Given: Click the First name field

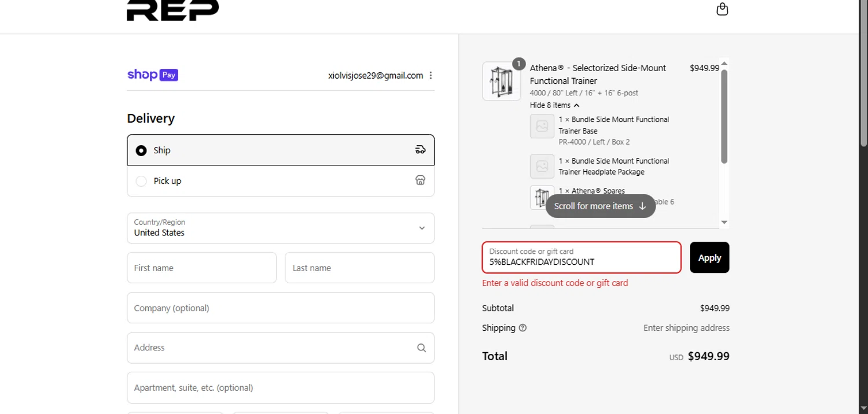Looking at the screenshot, I should [x=201, y=268].
